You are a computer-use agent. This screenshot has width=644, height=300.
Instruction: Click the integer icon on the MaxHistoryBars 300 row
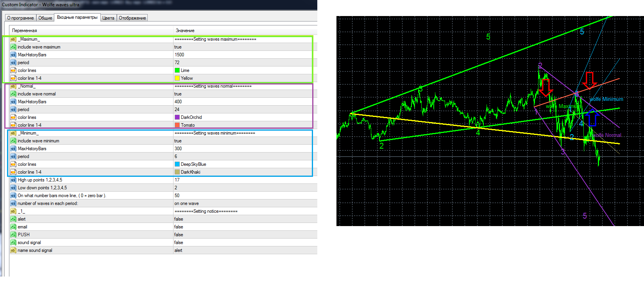click(13, 149)
